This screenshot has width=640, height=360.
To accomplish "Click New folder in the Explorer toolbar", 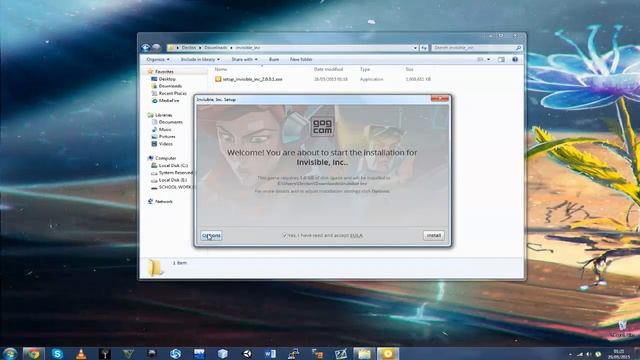I will tap(301, 60).
